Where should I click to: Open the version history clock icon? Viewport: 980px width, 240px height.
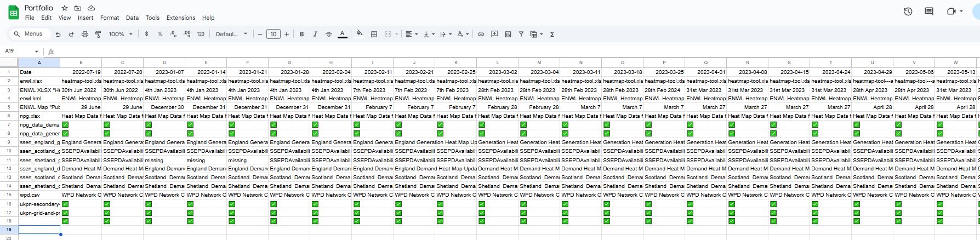[908, 12]
